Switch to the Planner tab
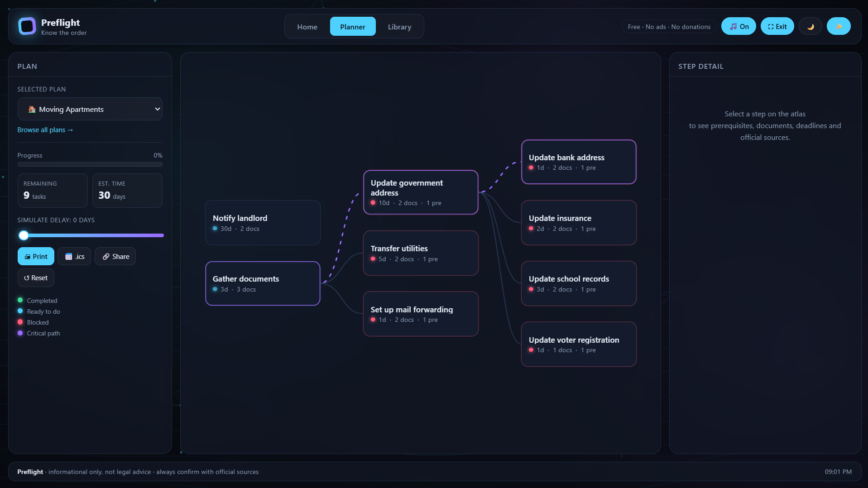 click(x=353, y=27)
